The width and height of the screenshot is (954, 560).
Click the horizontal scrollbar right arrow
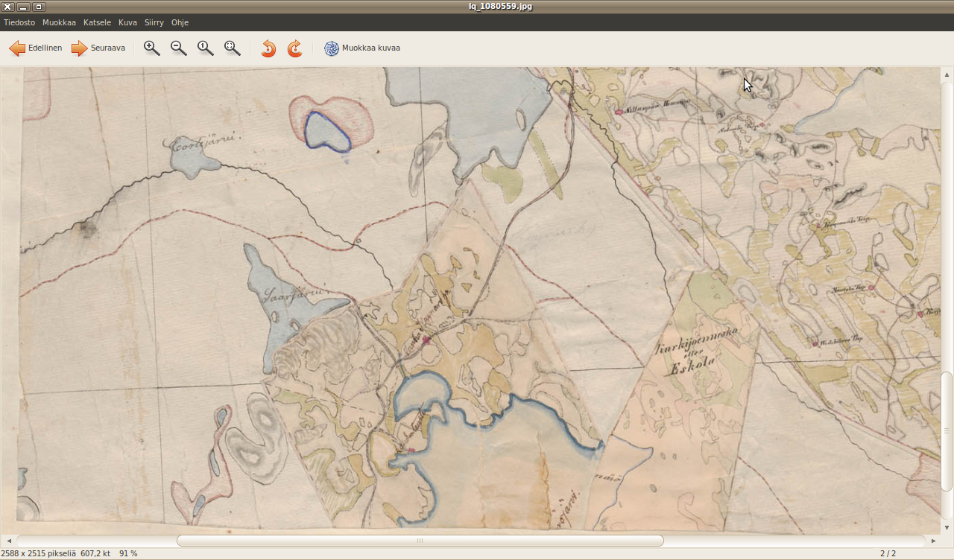tap(933, 541)
